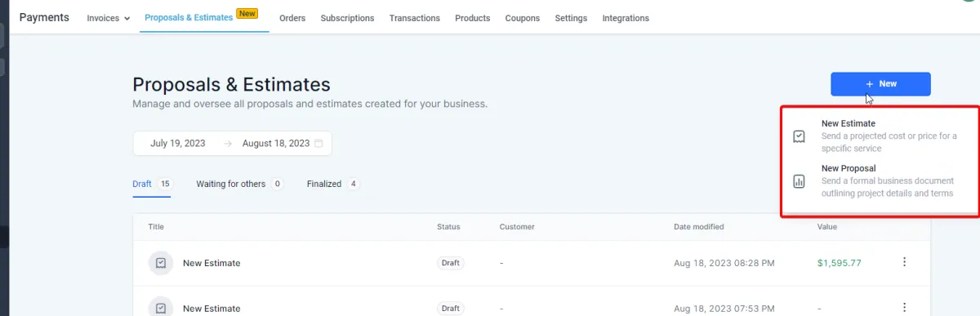Image resolution: width=980 pixels, height=316 pixels.
Task: Click the end date August 18, 2023
Action: click(276, 143)
